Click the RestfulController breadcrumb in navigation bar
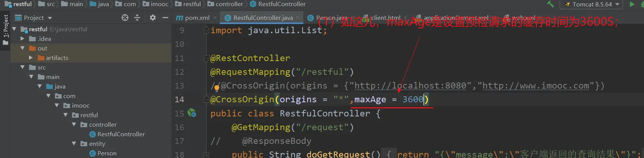This screenshot has height=158, width=644. 278,4
